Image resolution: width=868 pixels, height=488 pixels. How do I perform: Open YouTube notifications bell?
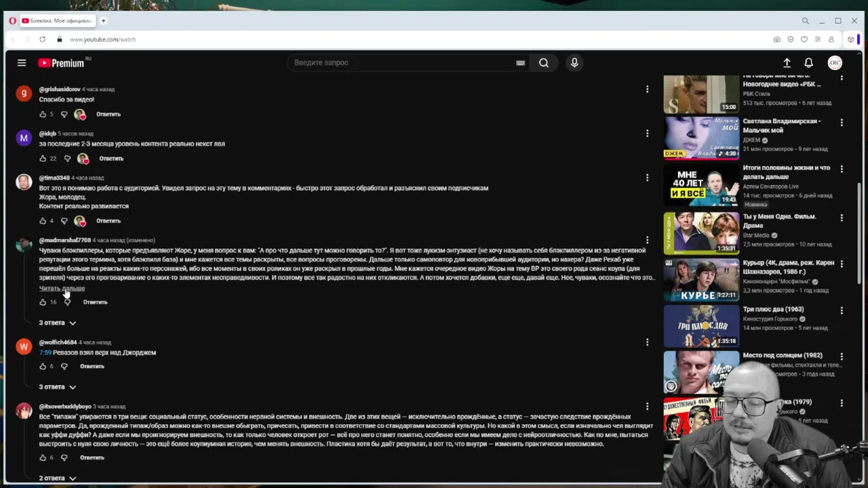tap(808, 63)
